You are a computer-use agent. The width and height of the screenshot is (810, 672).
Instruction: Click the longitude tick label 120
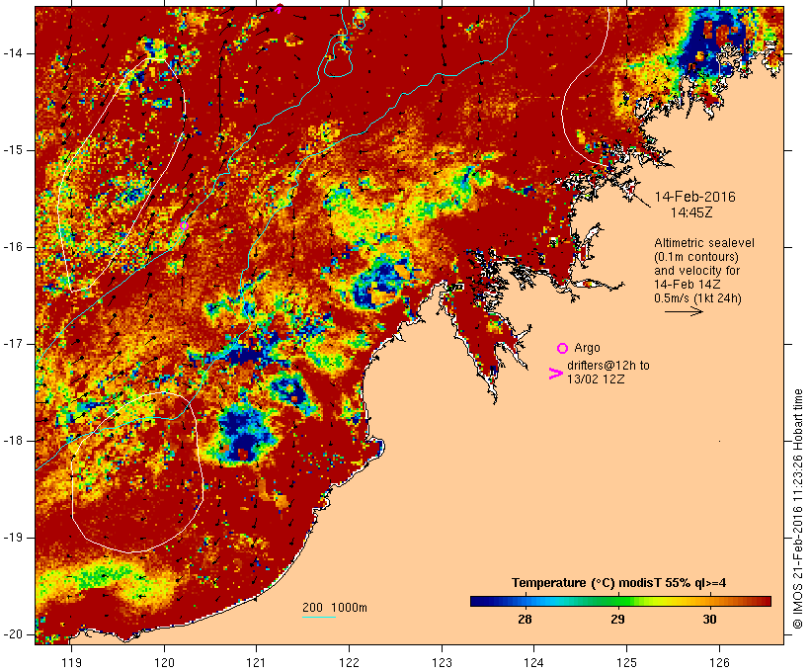(164, 662)
